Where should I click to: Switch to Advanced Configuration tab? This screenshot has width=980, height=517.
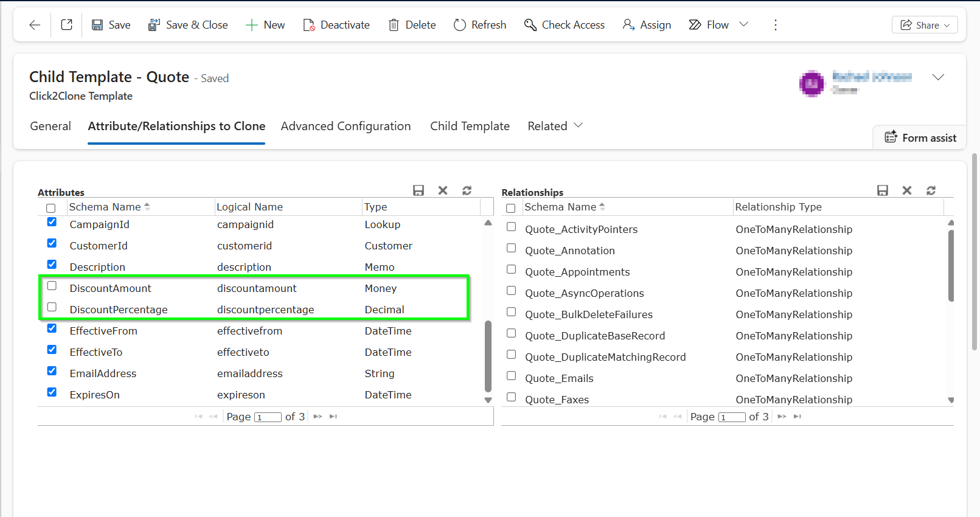pyautogui.click(x=346, y=126)
